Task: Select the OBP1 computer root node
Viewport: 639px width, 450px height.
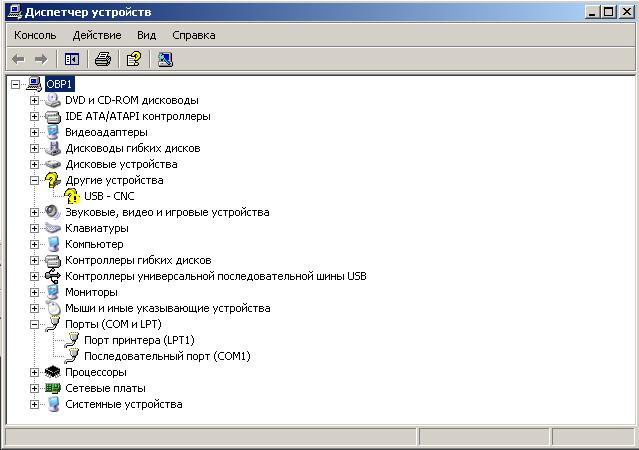Action: tap(59, 84)
